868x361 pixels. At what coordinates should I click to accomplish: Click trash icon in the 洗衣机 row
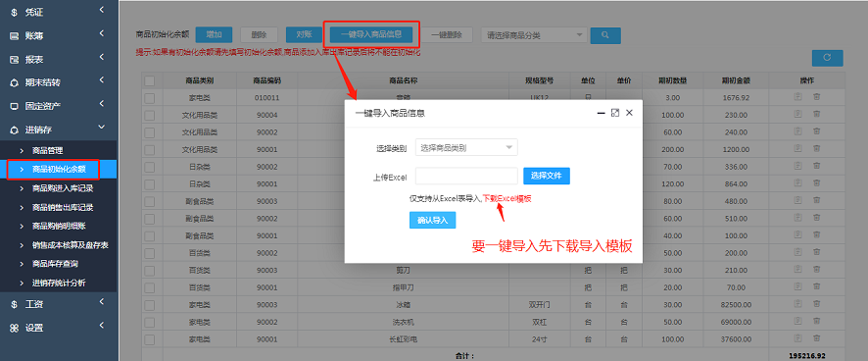816,322
